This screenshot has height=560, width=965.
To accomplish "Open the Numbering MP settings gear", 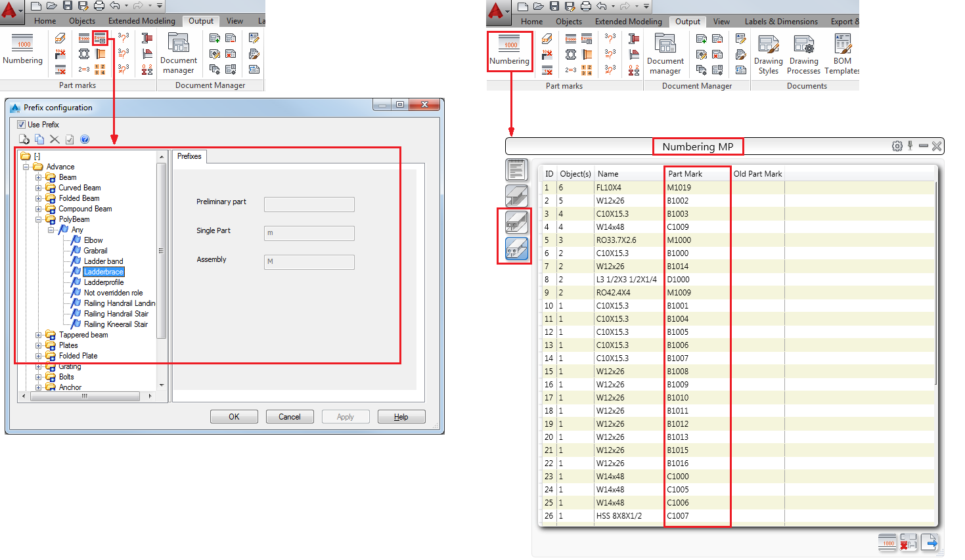I will click(897, 146).
